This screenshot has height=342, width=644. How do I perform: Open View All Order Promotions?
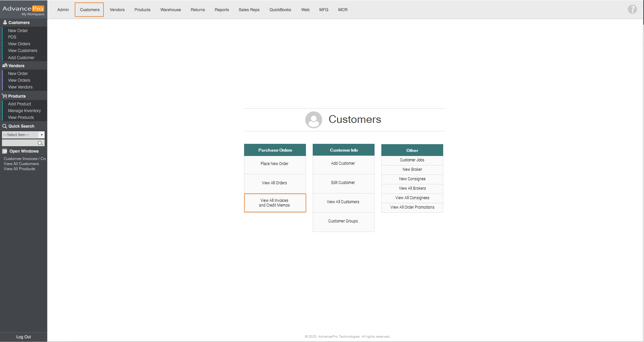(x=412, y=207)
